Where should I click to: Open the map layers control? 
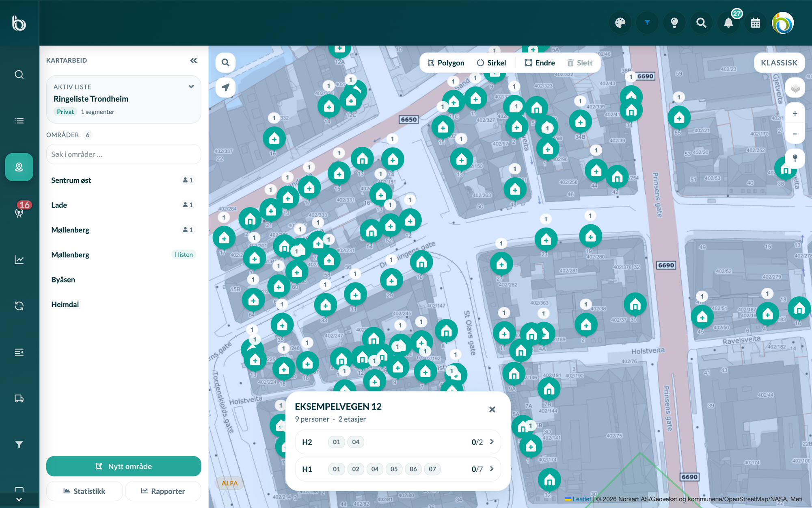795,88
